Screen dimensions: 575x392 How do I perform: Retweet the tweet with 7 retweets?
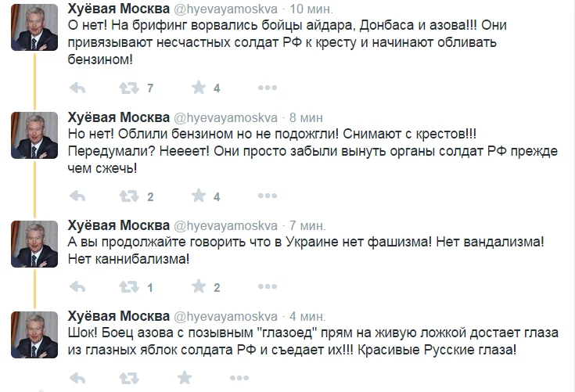[128, 87]
